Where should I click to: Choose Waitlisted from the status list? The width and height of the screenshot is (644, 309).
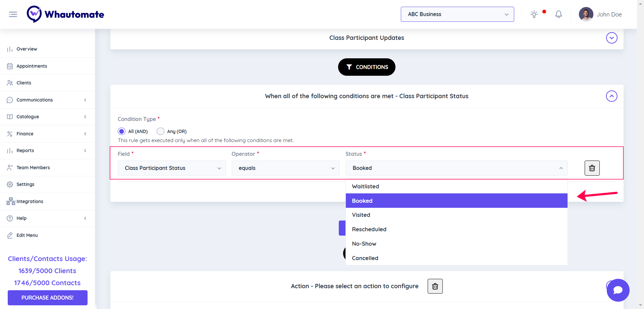366,186
